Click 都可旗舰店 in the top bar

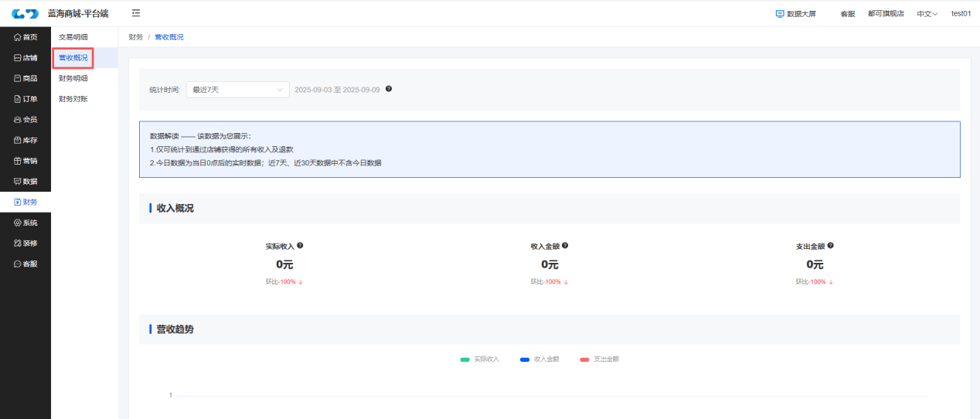886,14
